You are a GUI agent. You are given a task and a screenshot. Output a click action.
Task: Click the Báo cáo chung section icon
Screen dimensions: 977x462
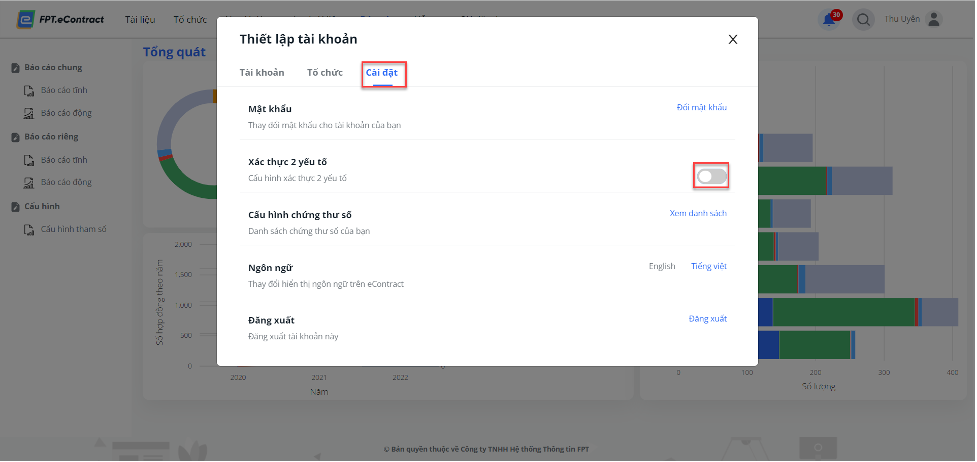(x=16, y=68)
